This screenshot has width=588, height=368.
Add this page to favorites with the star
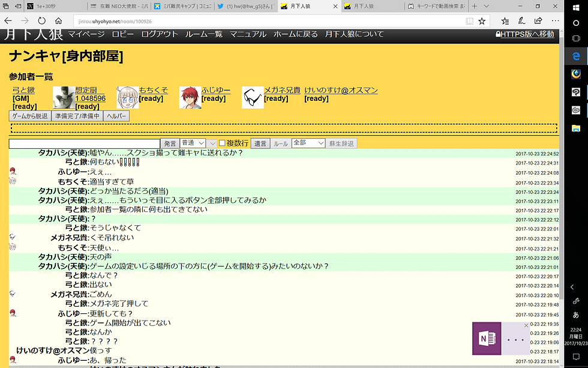pyautogui.click(x=482, y=22)
